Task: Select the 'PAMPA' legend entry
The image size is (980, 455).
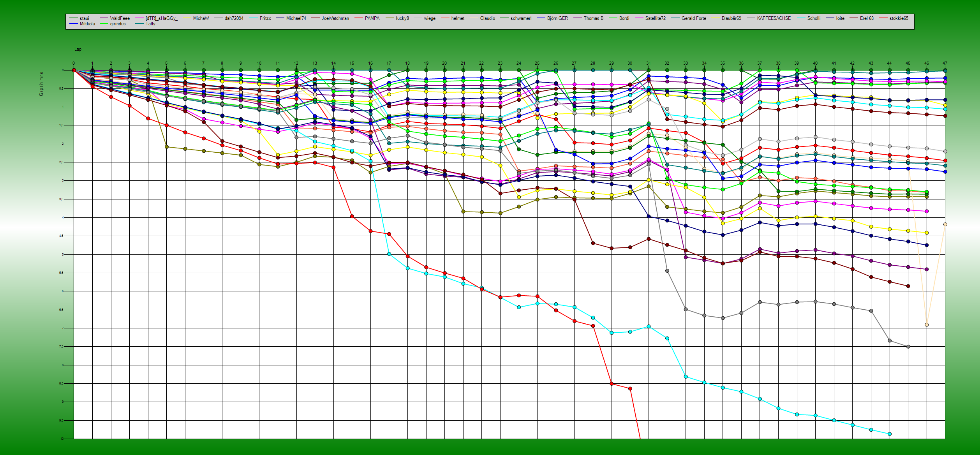Action: tap(372, 18)
